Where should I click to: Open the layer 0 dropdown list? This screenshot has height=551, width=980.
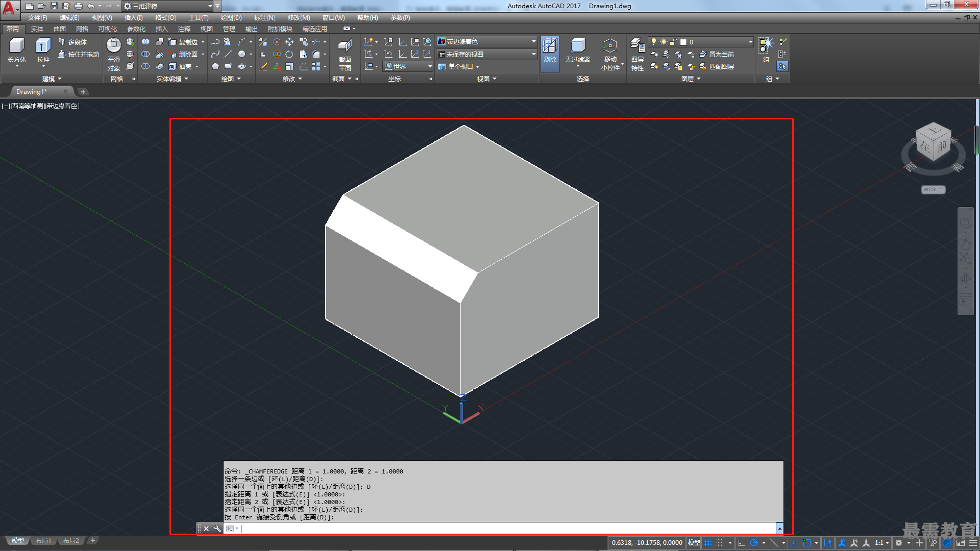tap(701, 42)
